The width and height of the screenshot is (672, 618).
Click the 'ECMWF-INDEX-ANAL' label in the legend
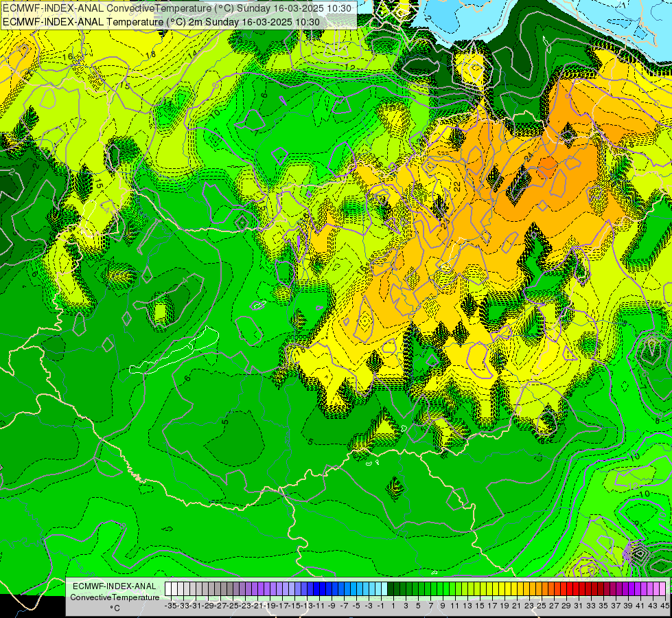(x=115, y=586)
